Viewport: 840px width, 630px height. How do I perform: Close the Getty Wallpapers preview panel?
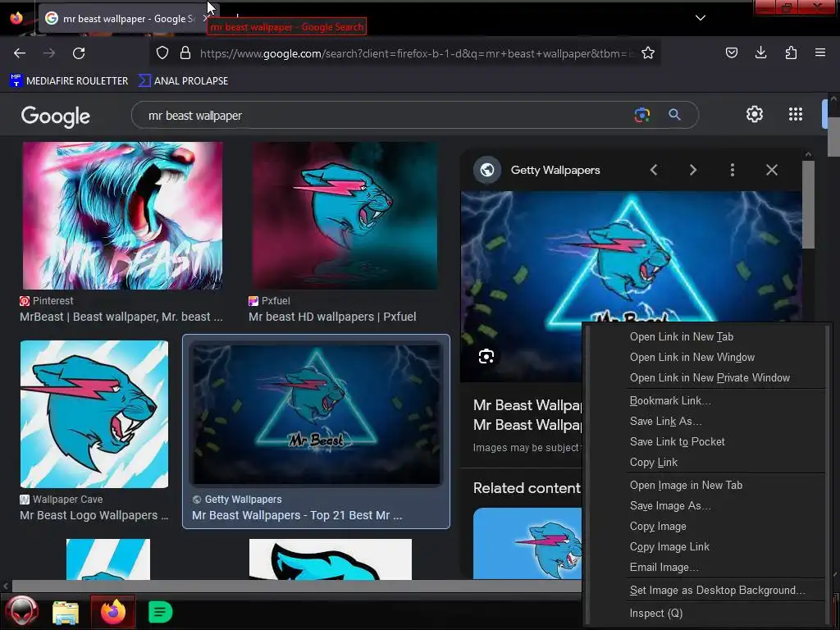point(771,170)
